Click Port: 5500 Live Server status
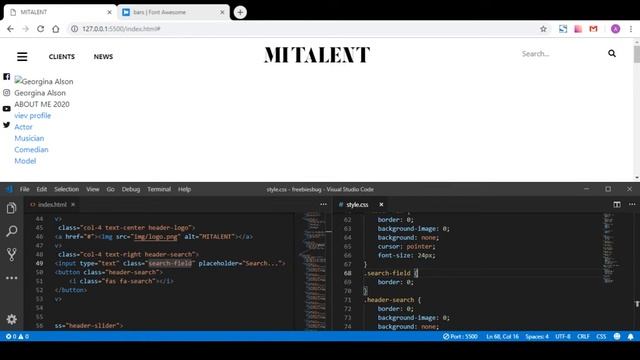 [460, 337]
